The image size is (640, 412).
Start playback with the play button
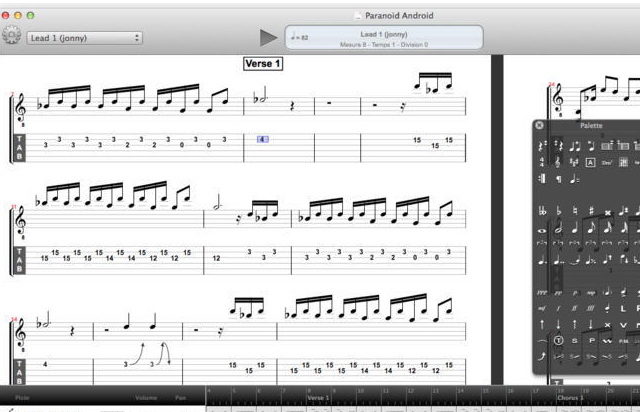[269, 38]
